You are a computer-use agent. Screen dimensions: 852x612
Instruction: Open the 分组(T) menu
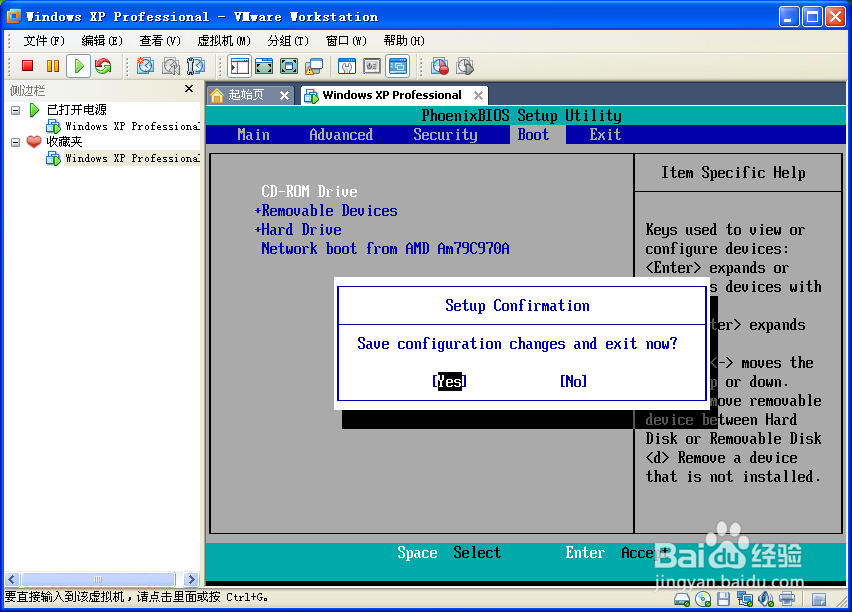[288, 41]
